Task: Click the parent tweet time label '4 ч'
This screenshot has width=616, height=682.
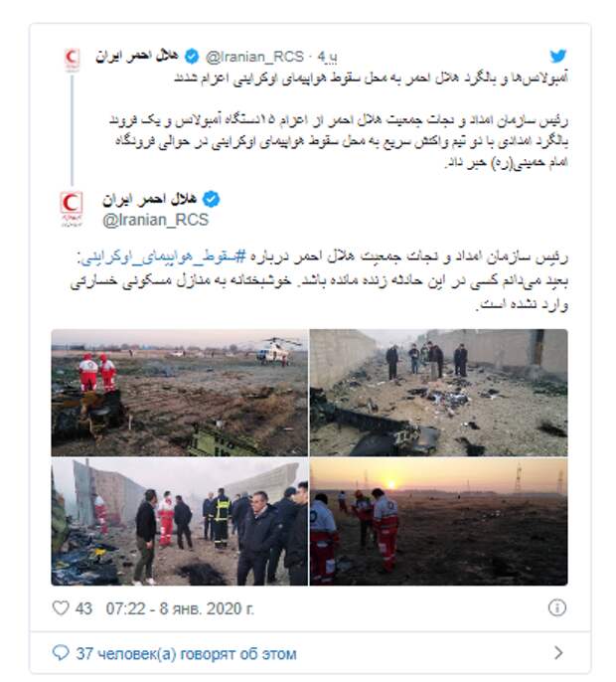Action: tap(327, 57)
